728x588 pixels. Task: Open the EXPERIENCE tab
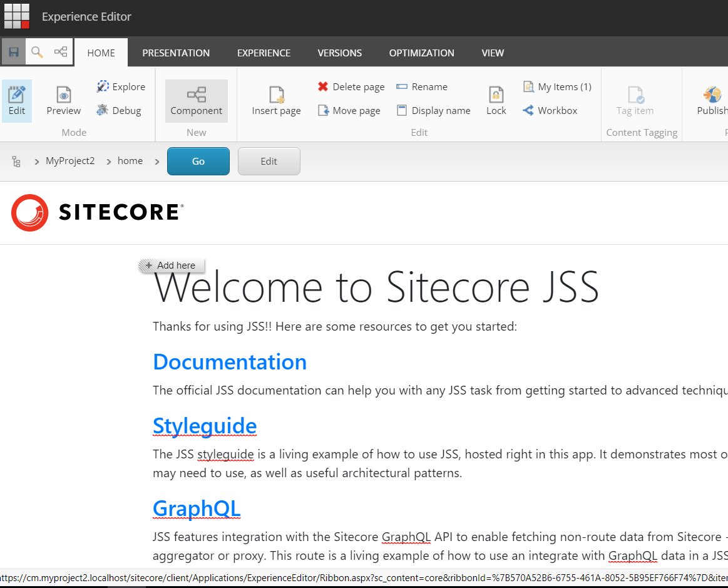click(264, 53)
